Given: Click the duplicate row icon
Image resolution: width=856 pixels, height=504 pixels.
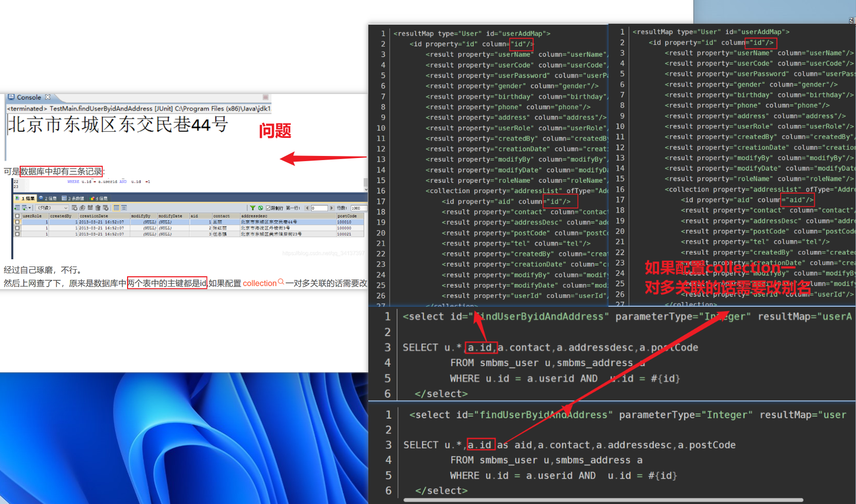Looking at the screenshot, I should [x=82, y=208].
